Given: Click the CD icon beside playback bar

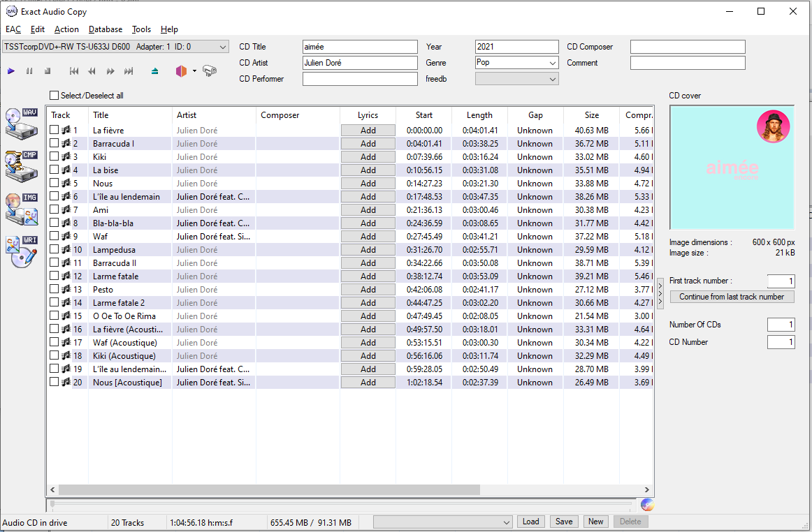Looking at the screenshot, I should (647, 505).
